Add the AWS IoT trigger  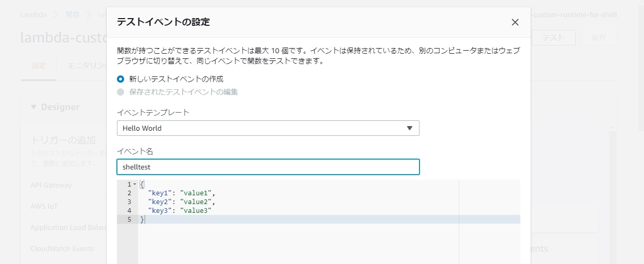tap(44, 206)
